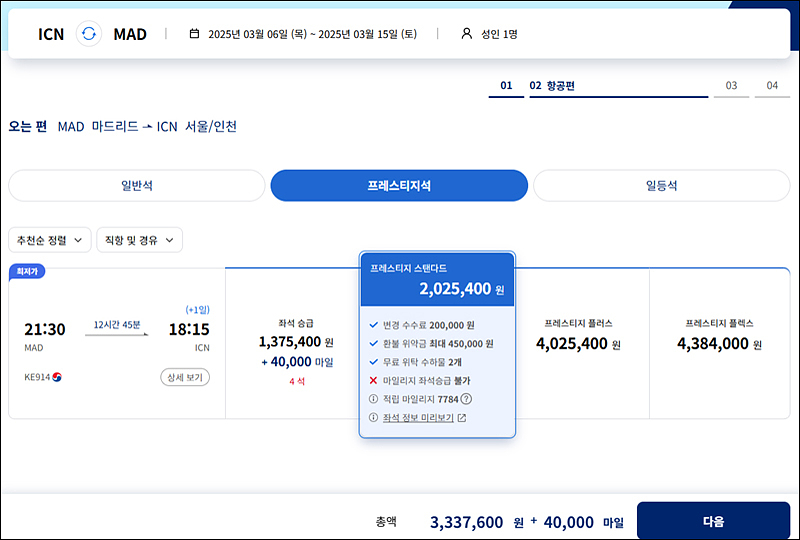
Task: Click 상세 보기 for flight KE914
Action: point(185,377)
